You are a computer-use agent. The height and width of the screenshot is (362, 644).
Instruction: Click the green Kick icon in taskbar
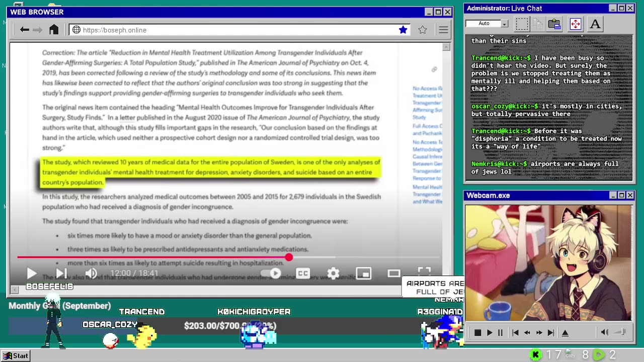click(x=536, y=355)
